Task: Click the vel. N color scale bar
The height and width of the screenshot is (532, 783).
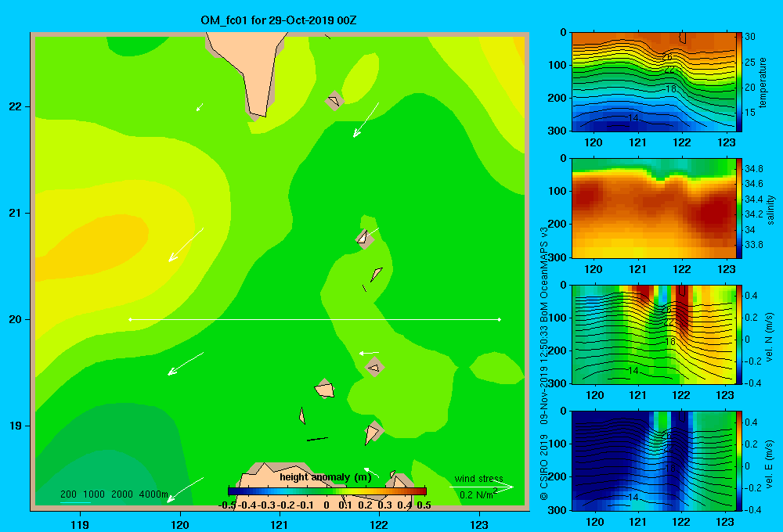Action: [738, 334]
